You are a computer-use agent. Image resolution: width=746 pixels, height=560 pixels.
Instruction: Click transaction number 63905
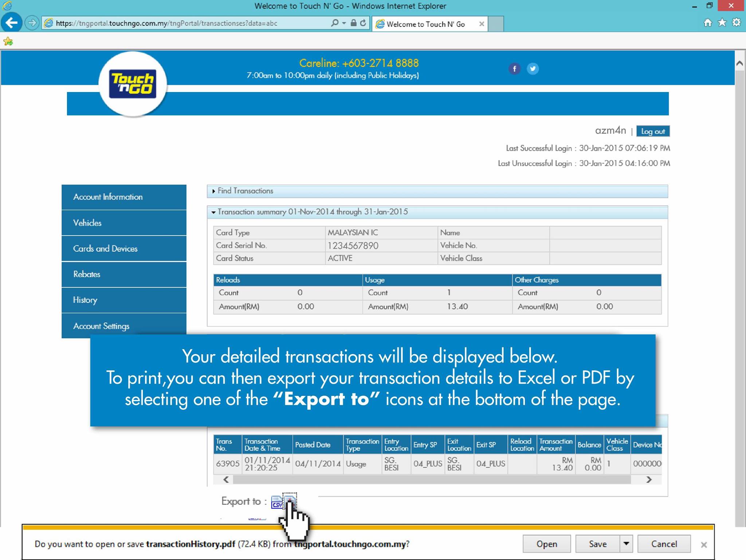point(228,464)
